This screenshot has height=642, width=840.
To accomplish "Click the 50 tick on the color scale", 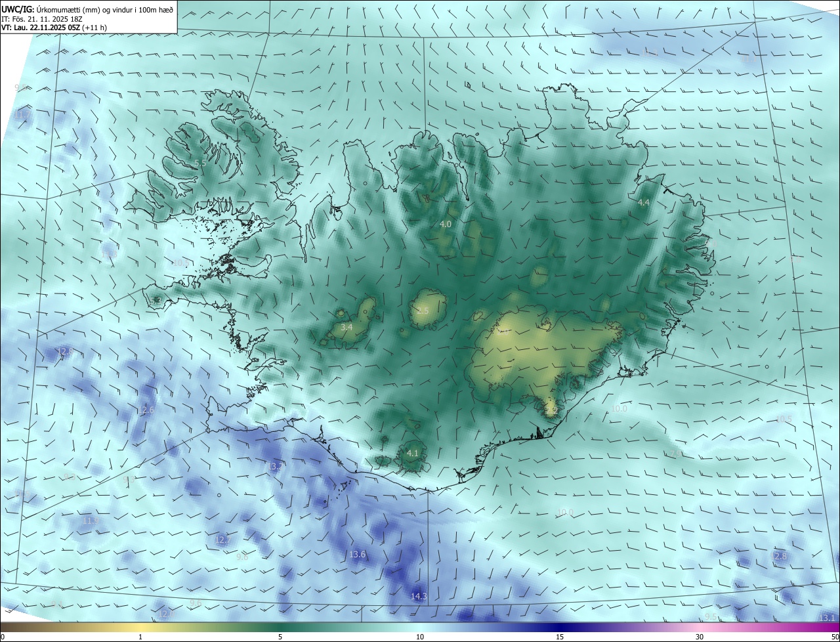I will pyautogui.click(x=835, y=637).
